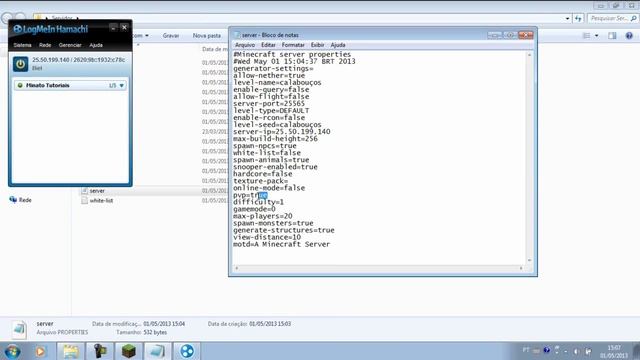Open the Hamachi Gerenciar menu
This screenshot has height=360, width=640.
(70, 45)
